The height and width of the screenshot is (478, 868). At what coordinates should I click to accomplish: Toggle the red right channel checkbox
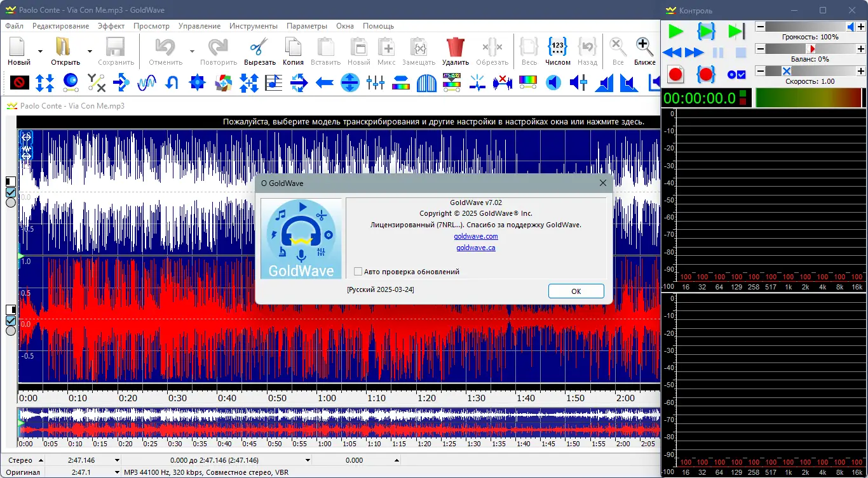11,321
